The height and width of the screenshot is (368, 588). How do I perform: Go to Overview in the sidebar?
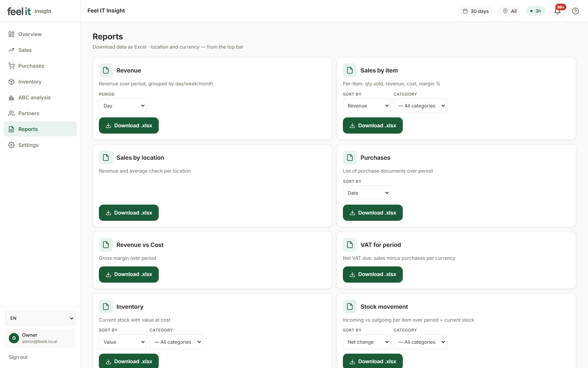click(x=40, y=34)
